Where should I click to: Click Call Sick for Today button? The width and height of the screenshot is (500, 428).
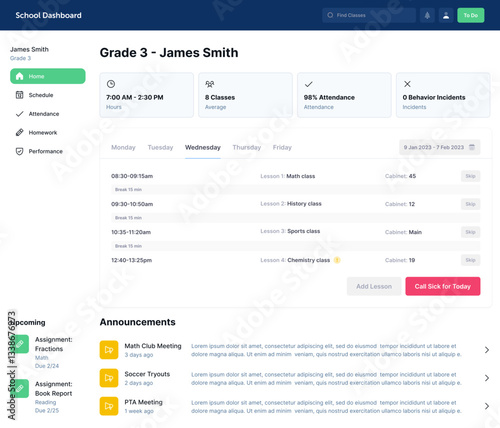coord(443,286)
